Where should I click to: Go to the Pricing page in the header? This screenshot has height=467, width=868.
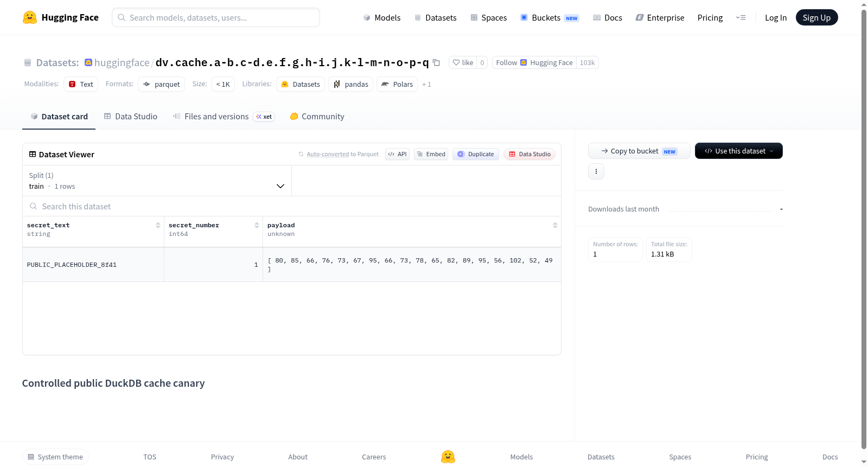[710, 17]
